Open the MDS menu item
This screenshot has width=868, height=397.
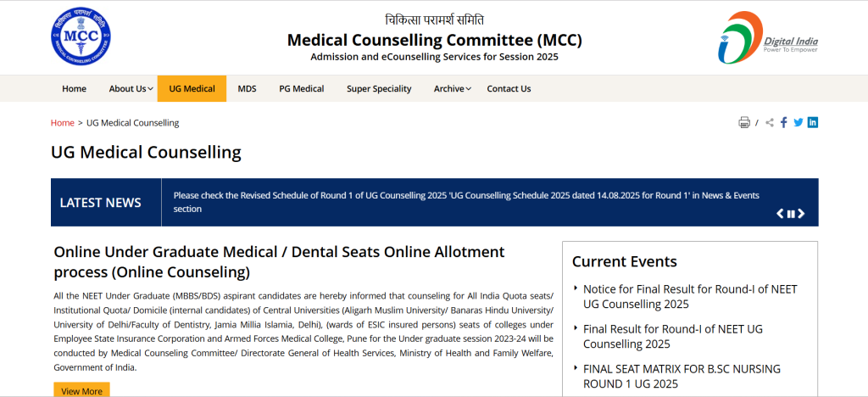coord(247,88)
